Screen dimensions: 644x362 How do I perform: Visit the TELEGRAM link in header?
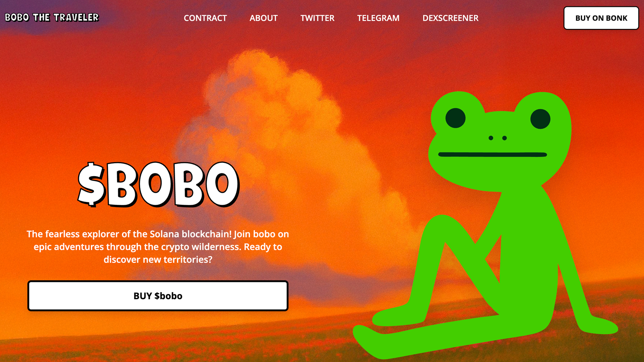click(378, 18)
